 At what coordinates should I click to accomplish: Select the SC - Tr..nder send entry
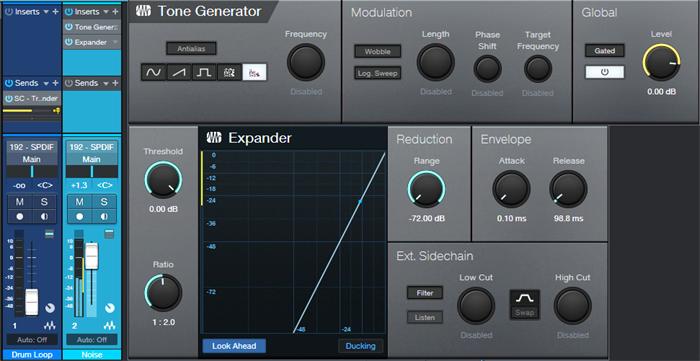pyautogui.click(x=32, y=99)
